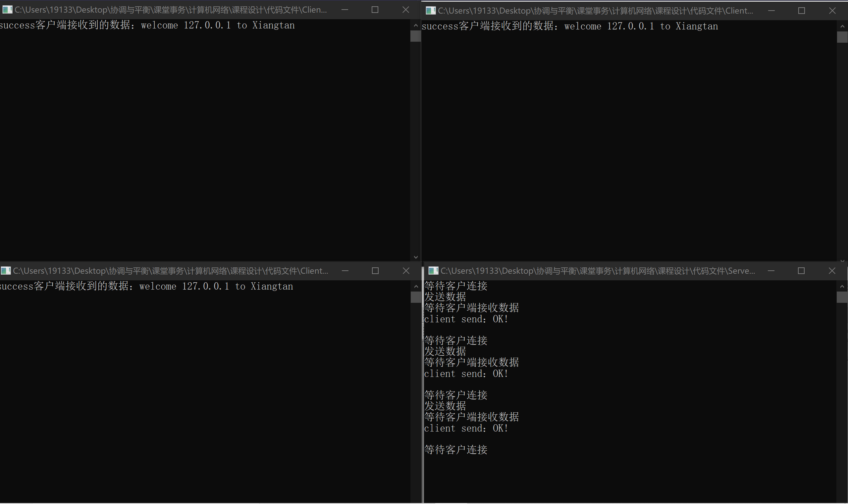Screen dimensions: 848x504
Task: Open the top-left Client console system menu icon
Action: [x=7, y=10]
